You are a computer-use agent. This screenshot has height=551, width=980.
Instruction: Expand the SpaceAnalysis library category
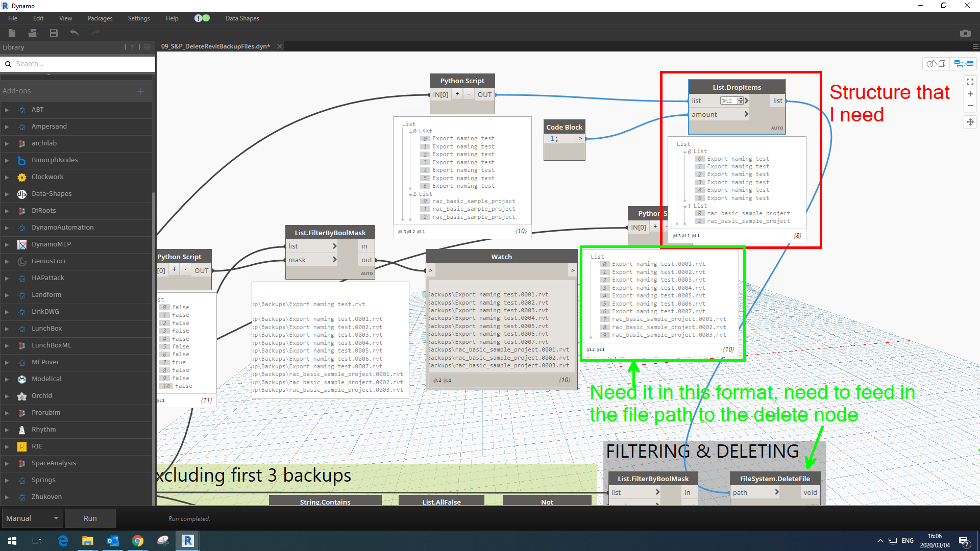click(x=7, y=463)
